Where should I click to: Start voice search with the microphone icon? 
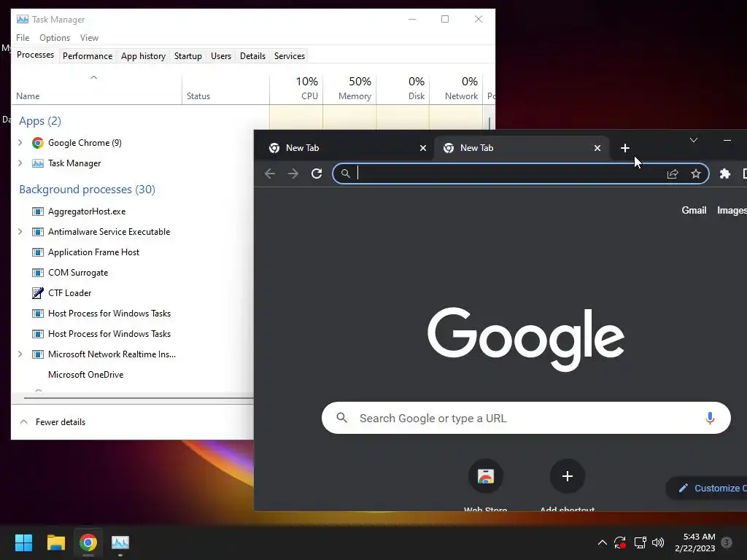coord(709,418)
